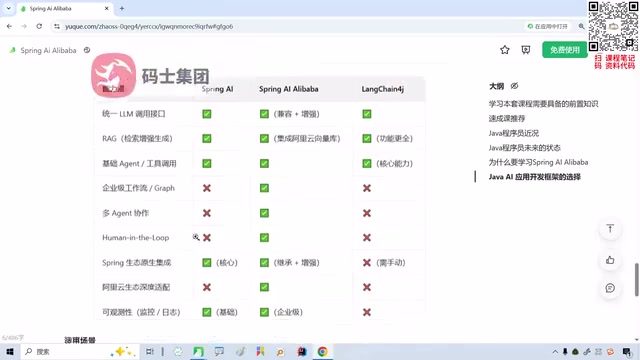Click the (核心能力) cell text

[x=394, y=164]
